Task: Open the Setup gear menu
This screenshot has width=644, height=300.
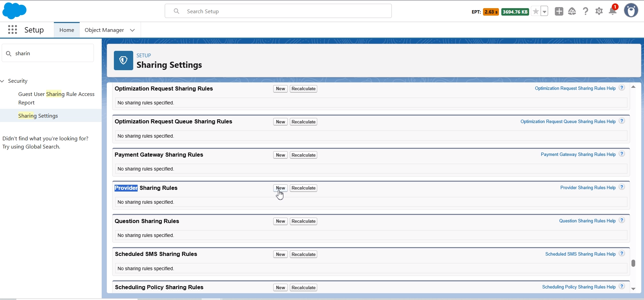Action: click(599, 12)
